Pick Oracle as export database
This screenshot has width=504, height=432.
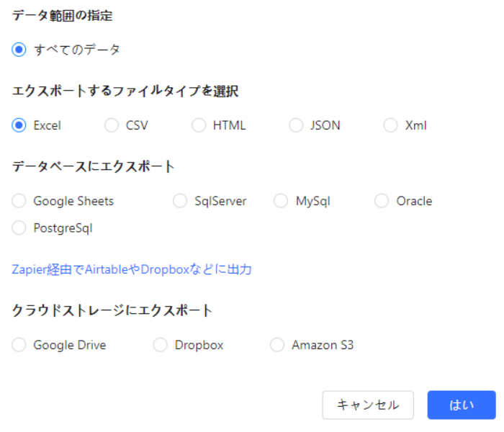tap(382, 201)
